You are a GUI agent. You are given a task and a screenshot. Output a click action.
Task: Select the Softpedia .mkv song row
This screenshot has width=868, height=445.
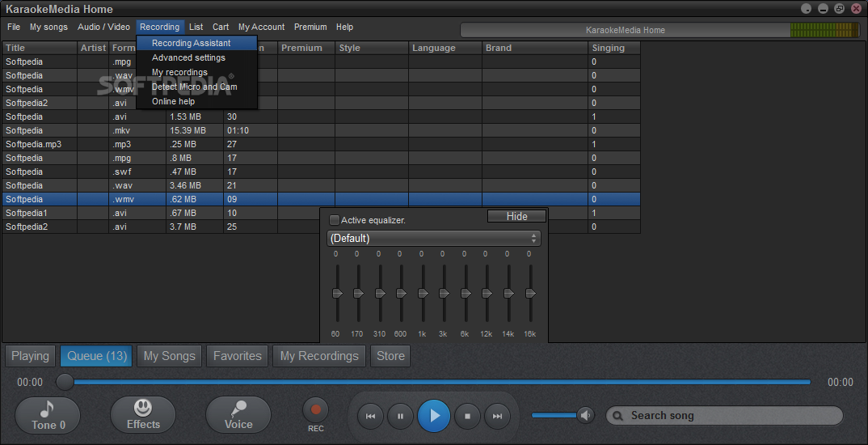coord(322,130)
